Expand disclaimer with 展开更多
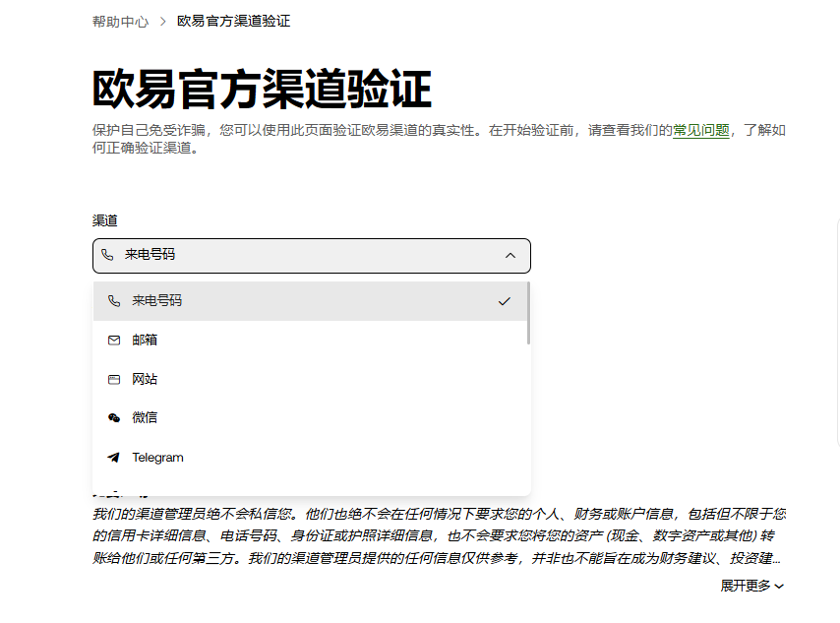Viewport: 840px width, 623px height. (751, 586)
